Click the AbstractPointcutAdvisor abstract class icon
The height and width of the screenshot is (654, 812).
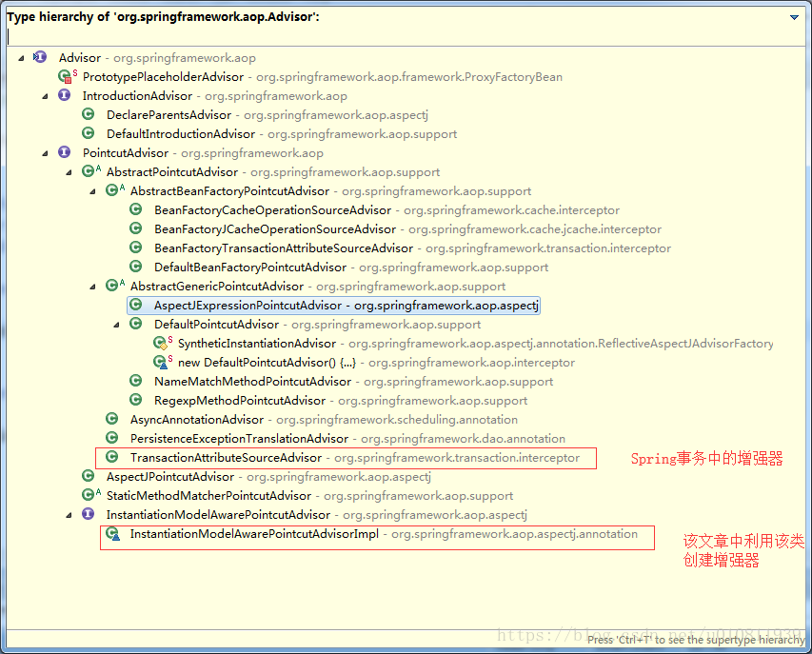[90, 170]
